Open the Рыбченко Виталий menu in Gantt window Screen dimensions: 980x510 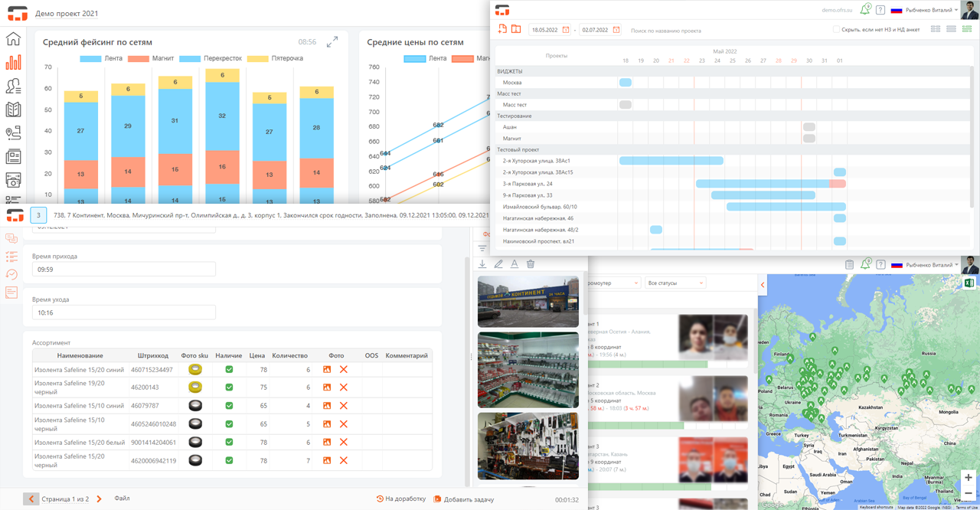931,10
